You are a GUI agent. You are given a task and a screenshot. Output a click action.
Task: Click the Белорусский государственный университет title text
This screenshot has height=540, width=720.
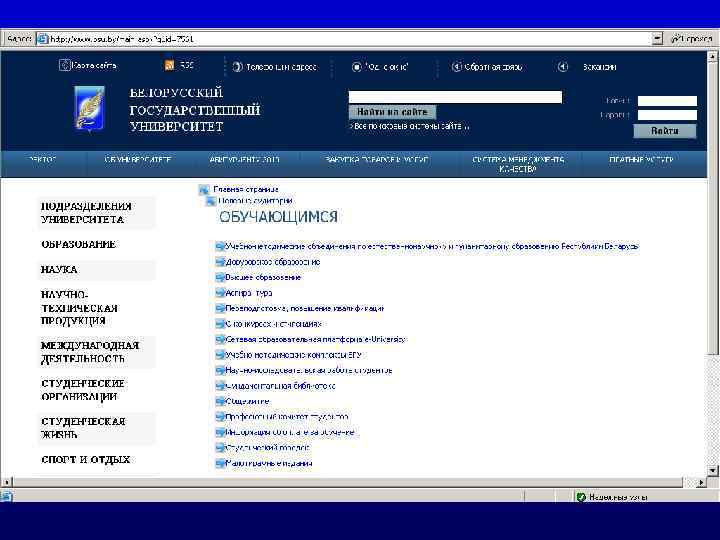coord(195,110)
